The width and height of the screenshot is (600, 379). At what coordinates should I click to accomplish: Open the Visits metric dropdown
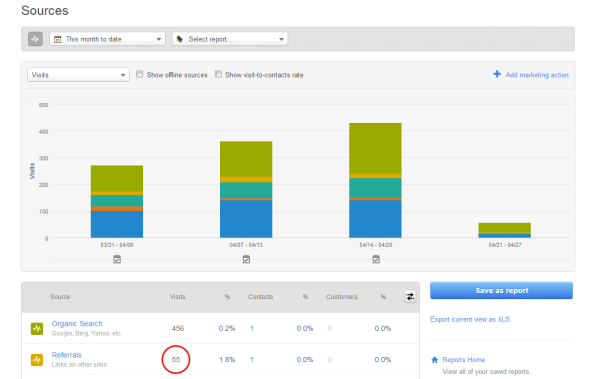(x=78, y=75)
